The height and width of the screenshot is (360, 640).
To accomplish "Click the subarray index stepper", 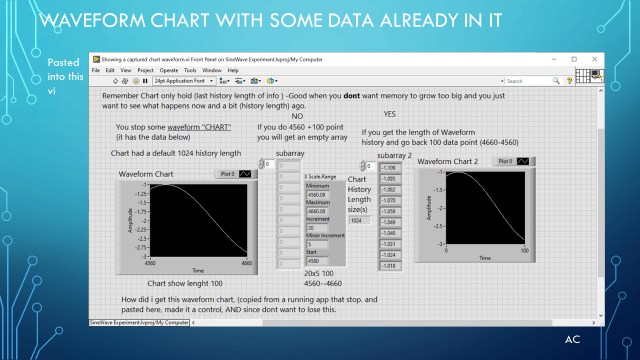I will (261, 164).
